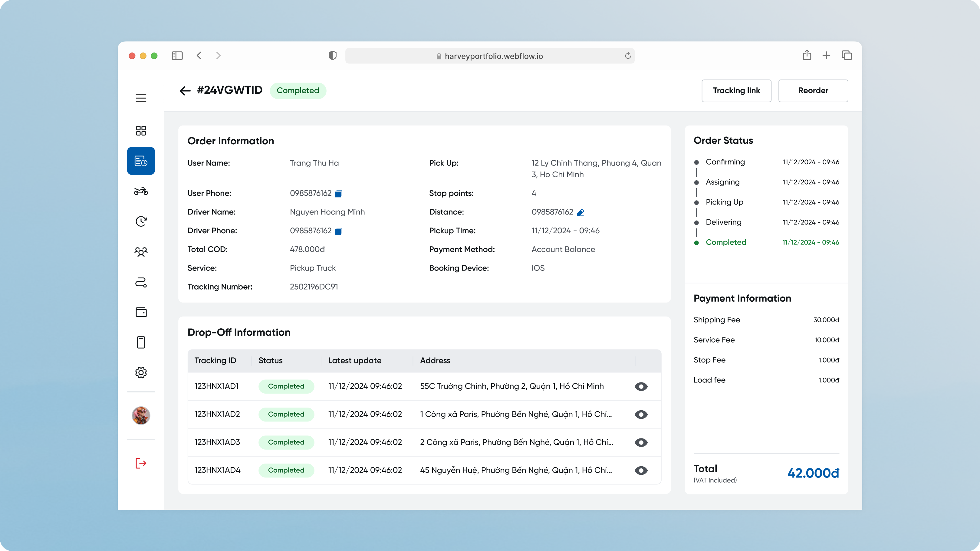The height and width of the screenshot is (551, 980).
Task: Go back using the arrow beside #24VGWTID
Action: tap(185, 90)
